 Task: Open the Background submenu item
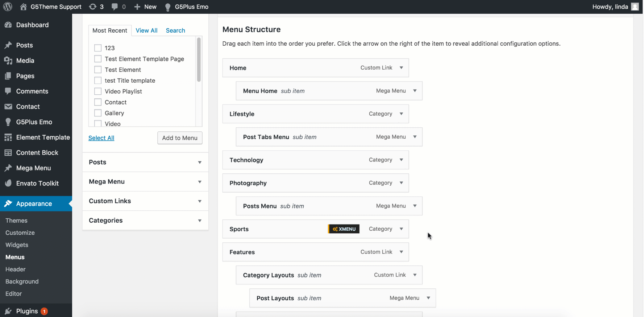tap(22, 281)
